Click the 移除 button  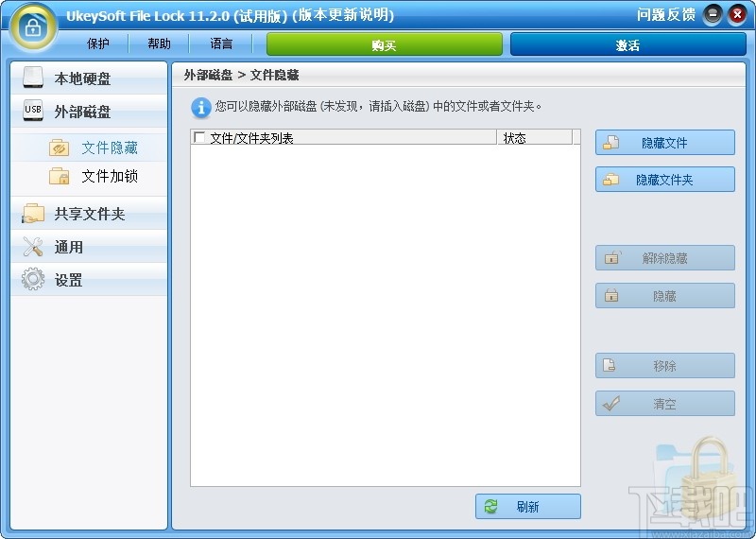point(665,365)
